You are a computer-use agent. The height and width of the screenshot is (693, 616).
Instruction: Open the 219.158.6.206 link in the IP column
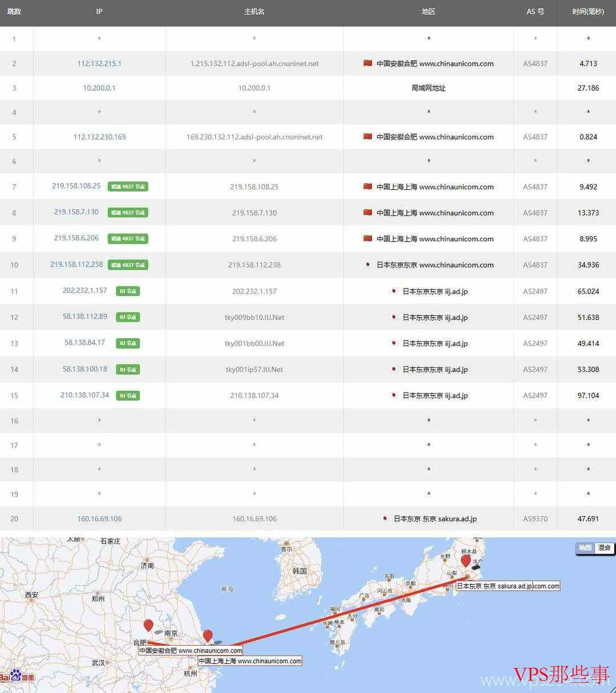pos(76,238)
